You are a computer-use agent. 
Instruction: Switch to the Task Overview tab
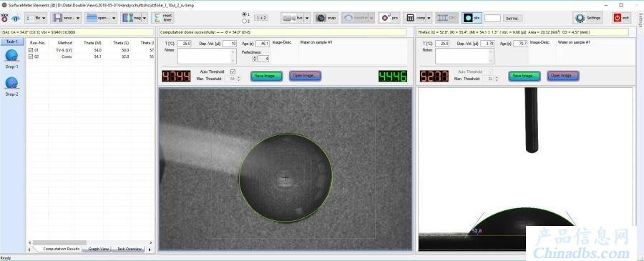pos(129,249)
